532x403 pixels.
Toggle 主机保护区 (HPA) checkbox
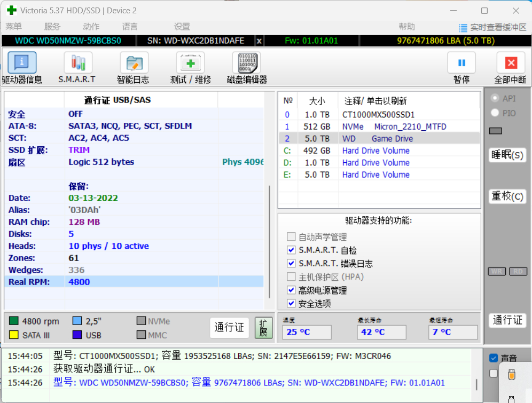[x=291, y=276]
